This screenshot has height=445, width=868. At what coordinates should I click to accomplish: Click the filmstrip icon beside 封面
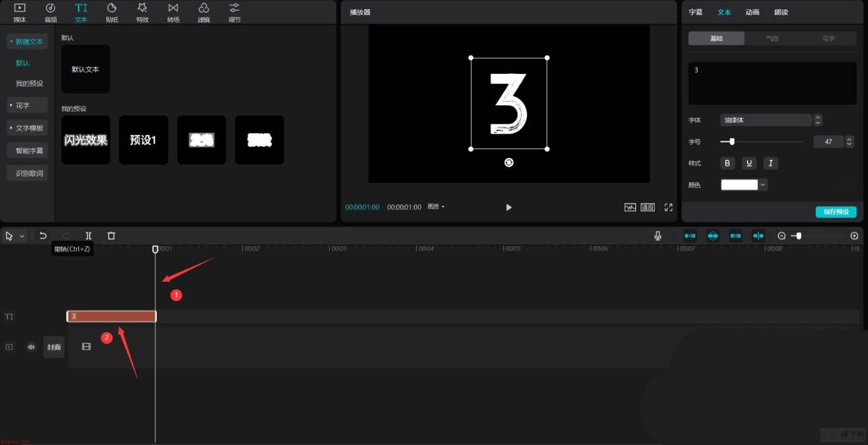tap(86, 346)
